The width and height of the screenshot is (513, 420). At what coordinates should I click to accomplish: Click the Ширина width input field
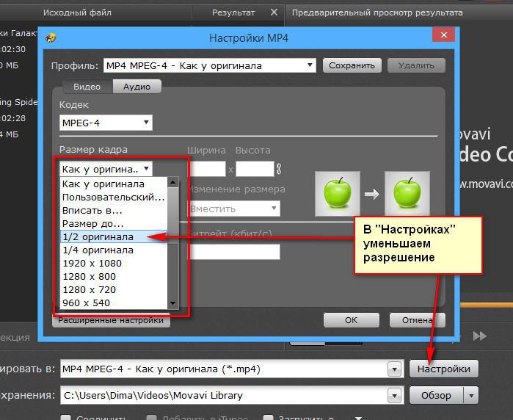[x=208, y=169]
